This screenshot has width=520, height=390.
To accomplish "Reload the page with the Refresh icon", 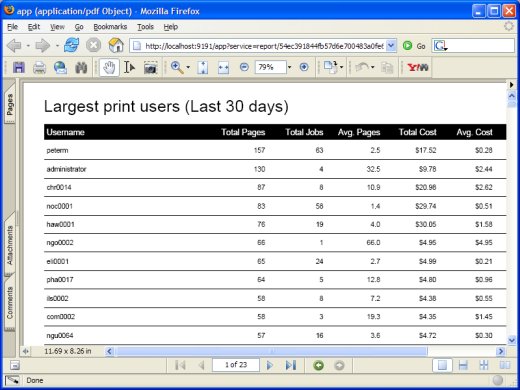I will tap(71, 45).
